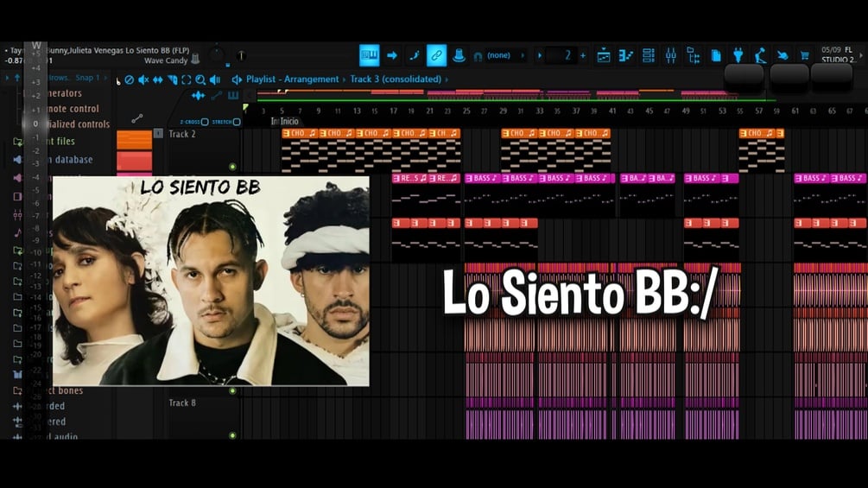Toggle the STRETCH checkbox
868x488 pixels.
(237, 122)
